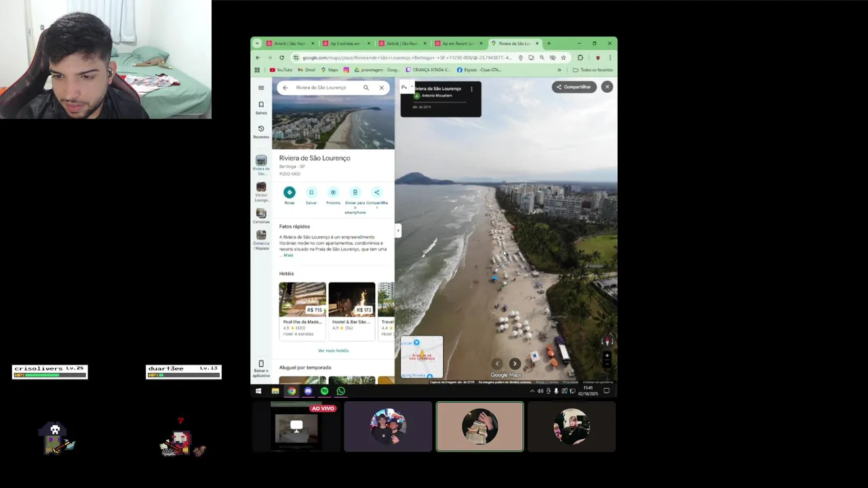This screenshot has height=488, width=868.
Task: Click the location pin icon in address bar
Action: pos(520,58)
